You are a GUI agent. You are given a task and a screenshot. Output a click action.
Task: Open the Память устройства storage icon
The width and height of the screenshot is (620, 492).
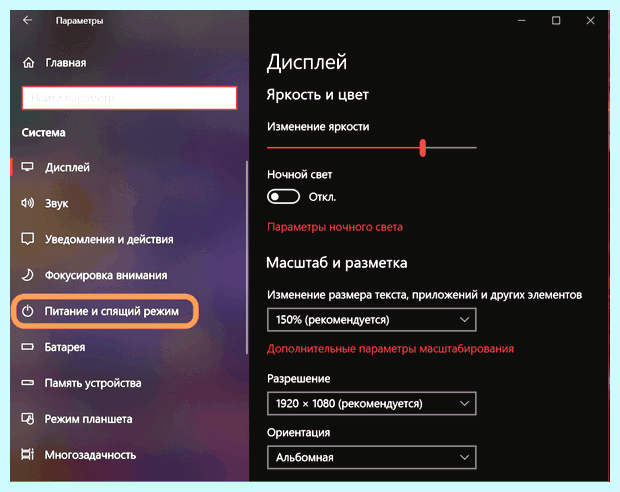coord(27,382)
